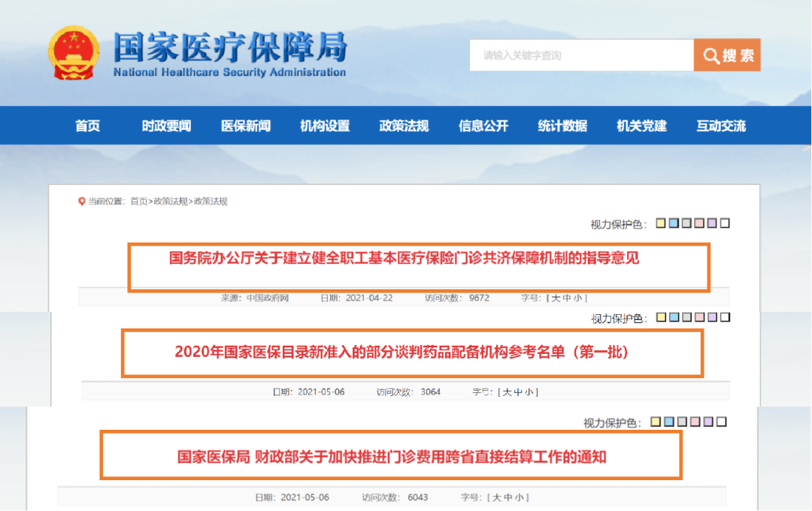The height and width of the screenshot is (511, 812).
Task: Open the 时政要闻 navigation item
Action: [x=167, y=125]
